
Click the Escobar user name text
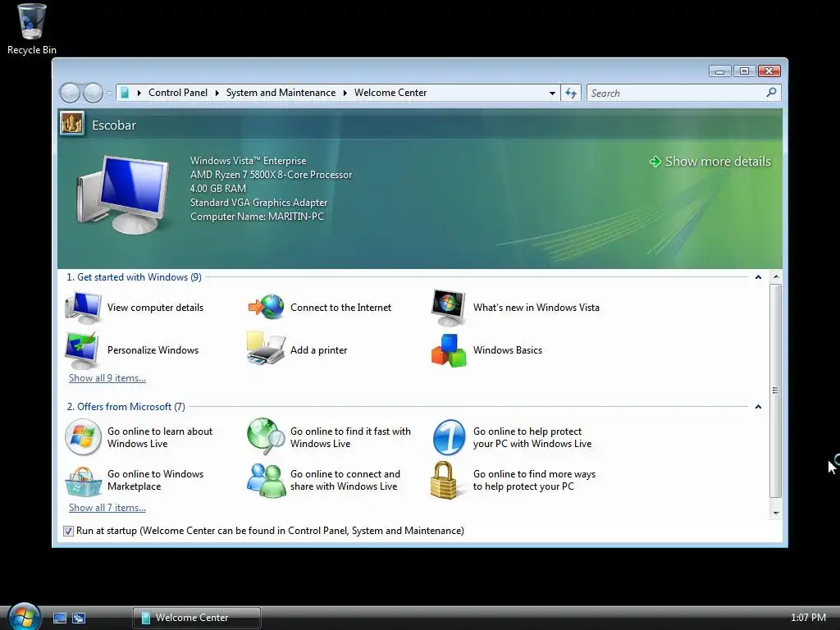[114, 126]
